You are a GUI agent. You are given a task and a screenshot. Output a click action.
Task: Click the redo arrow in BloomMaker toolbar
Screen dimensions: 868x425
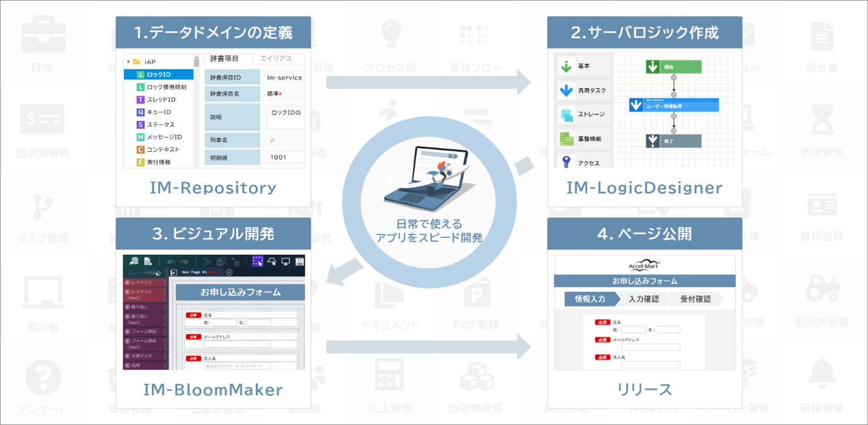[185, 262]
